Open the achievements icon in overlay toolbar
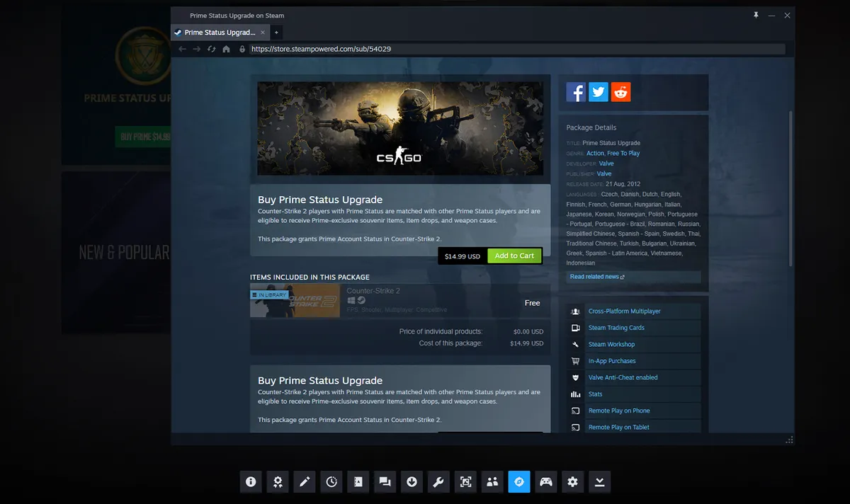This screenshot has height=504, width=850. pos(278,482)
